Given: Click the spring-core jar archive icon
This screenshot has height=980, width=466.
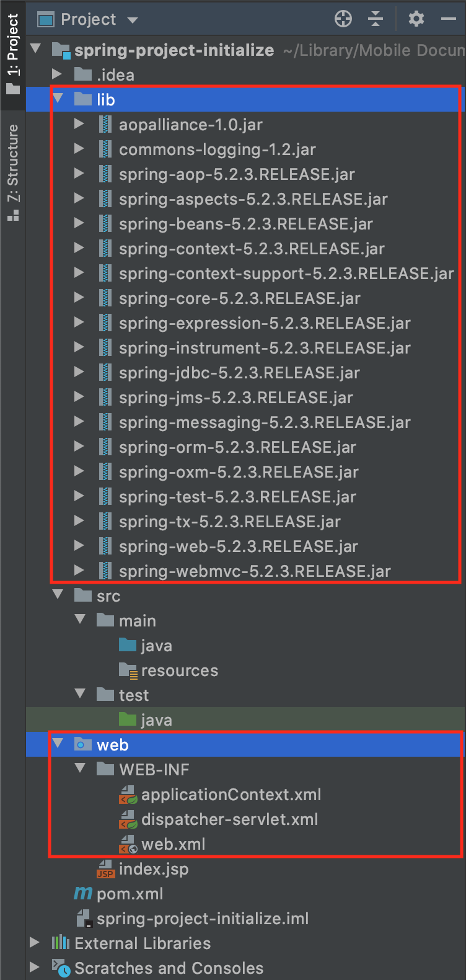Looking at the screenshot, I should point(106,298).
